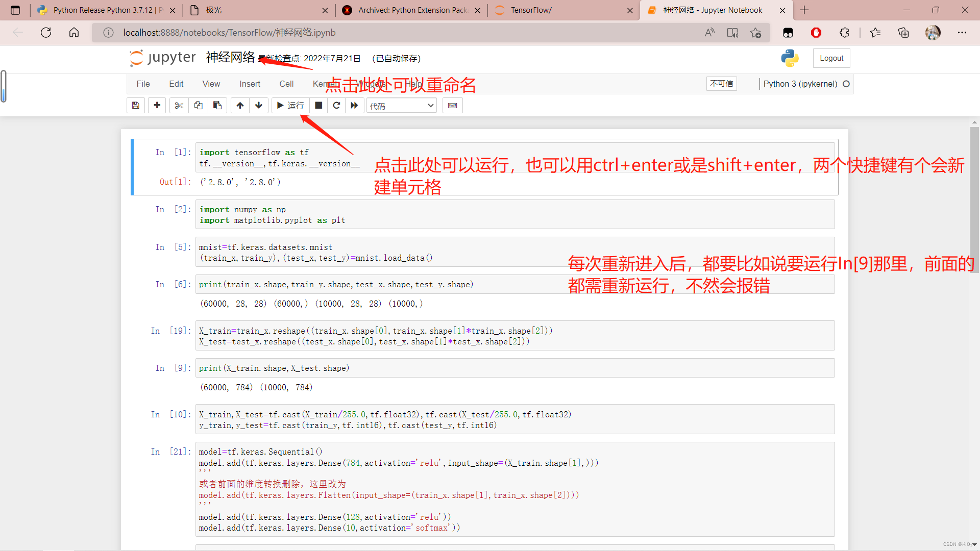Click the Python logo icon near Logout
The width and height of the screenshot is (980, 551).
[790, 58]
